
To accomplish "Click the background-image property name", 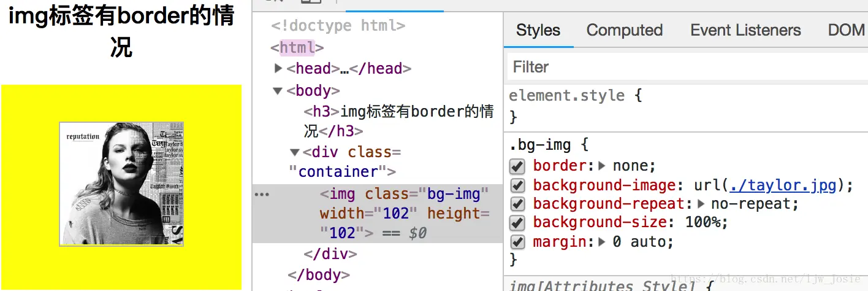I will point(604,185).
